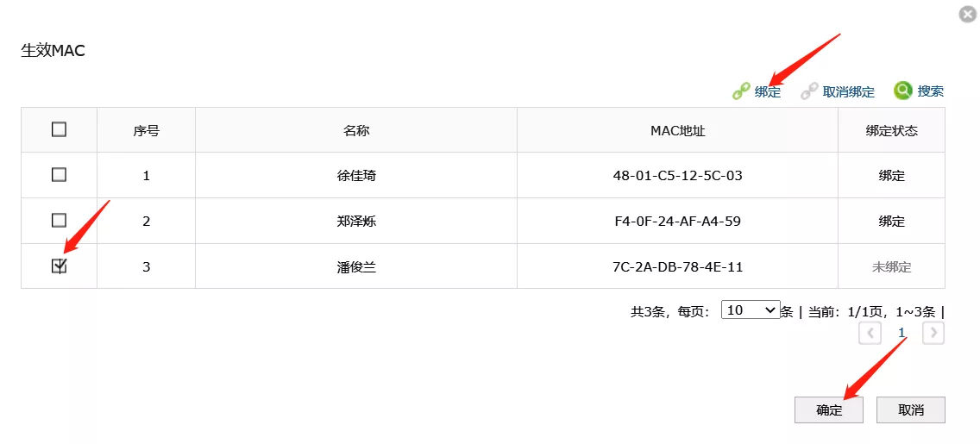Viewport: 980px width, 444px height.
Task: Click the grey Unbind link icon
Action: coord(809,91)
